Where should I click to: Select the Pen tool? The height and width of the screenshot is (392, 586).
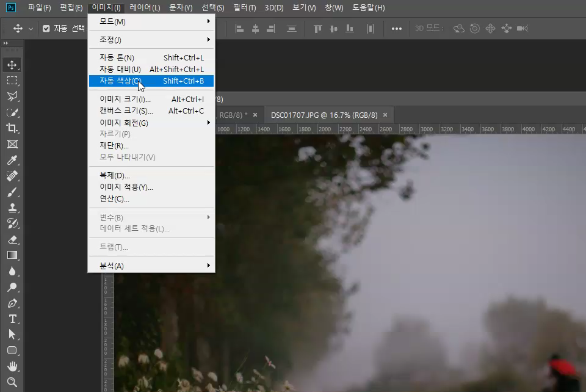(12, 303)
